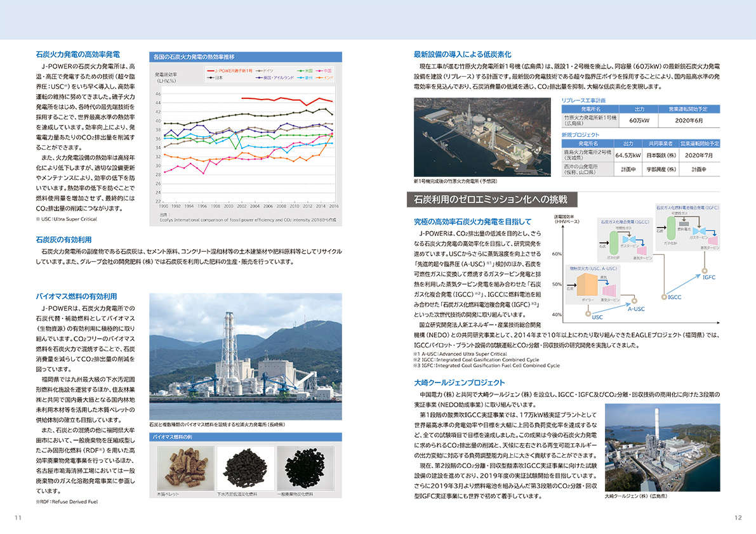Click the heading 石炭火力発電の高効率発電
The image size is (756, 534).
pyautogui.click(x=77, y=55)
